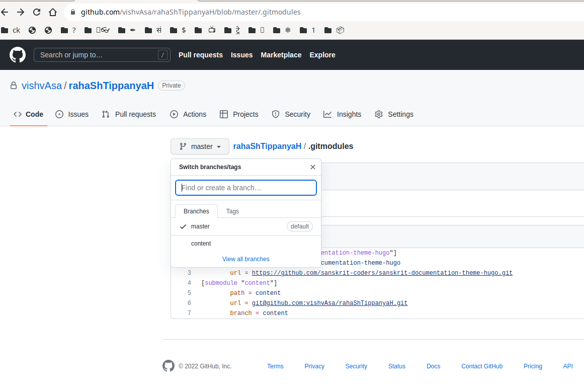Open the snowflake bookmark folder
Viewport: 584px width, 392px height.
(282, 30)
